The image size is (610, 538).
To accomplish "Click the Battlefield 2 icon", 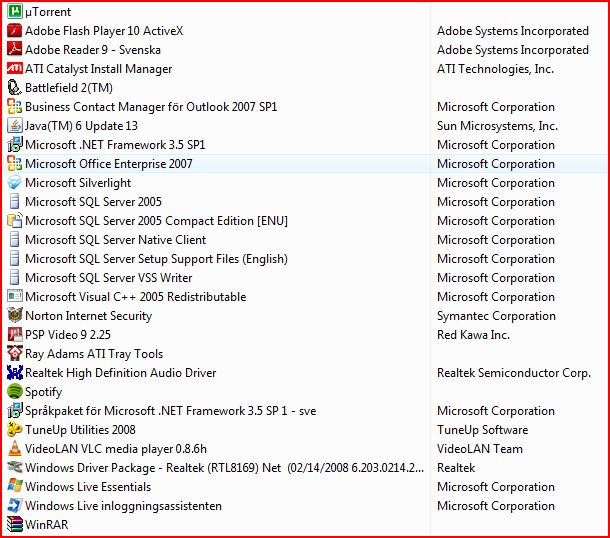I will pos(14,88).
